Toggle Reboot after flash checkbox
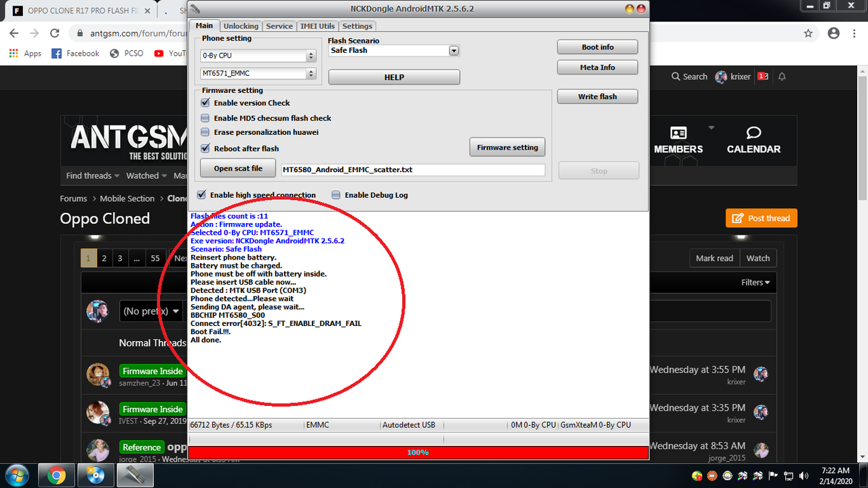868x488 pixels. click(205, 148)
